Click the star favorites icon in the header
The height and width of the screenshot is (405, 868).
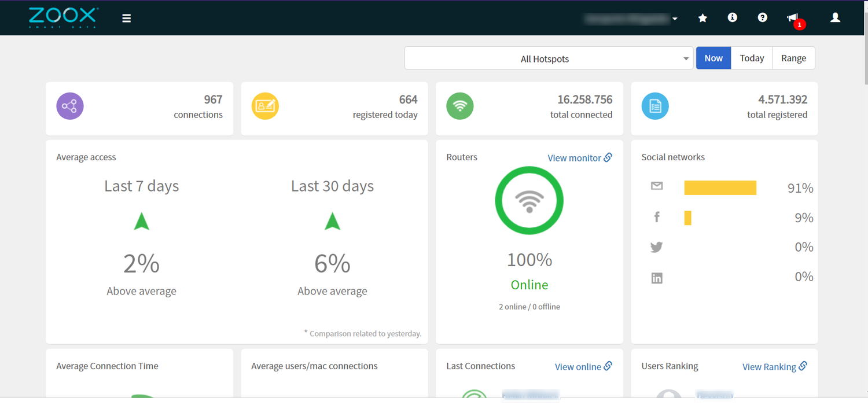coord(702,18)
